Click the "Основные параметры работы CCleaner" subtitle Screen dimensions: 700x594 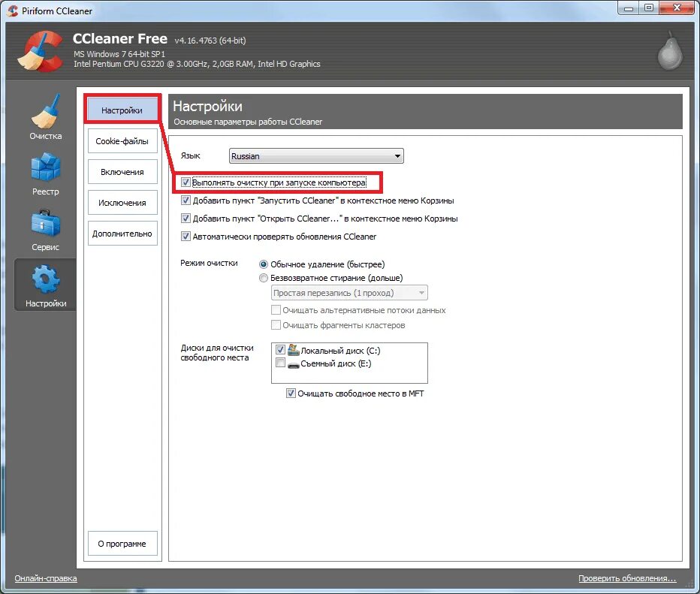tap(248, 122)
